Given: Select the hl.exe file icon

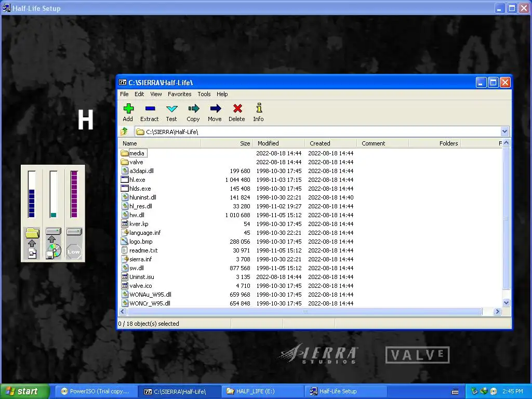Looking at the screenshot, I should pos(125,180).
